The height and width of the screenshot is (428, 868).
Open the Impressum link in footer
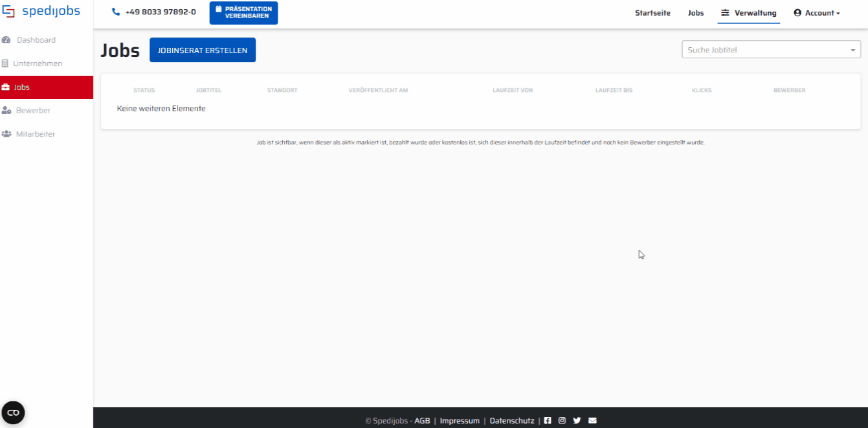[x=460, y=421]
